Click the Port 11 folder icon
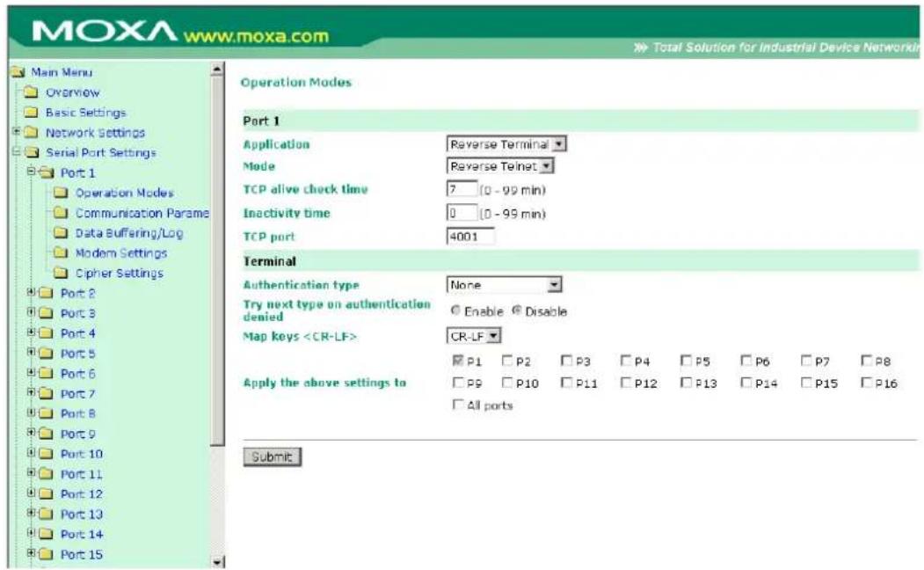 46,474
